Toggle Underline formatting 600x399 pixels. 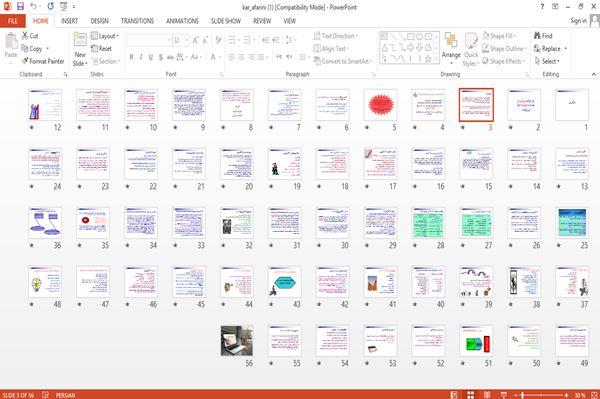pos(151,57)
